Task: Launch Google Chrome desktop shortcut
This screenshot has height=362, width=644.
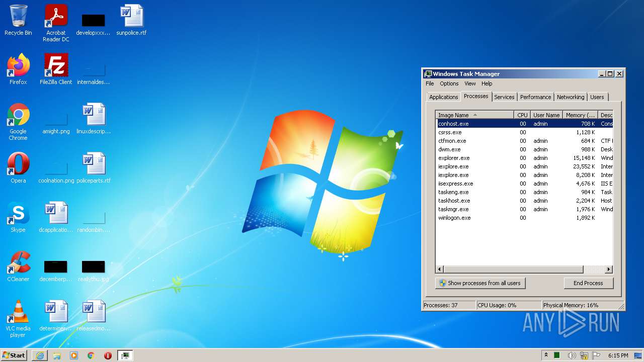Action: (x=18, y=122)
